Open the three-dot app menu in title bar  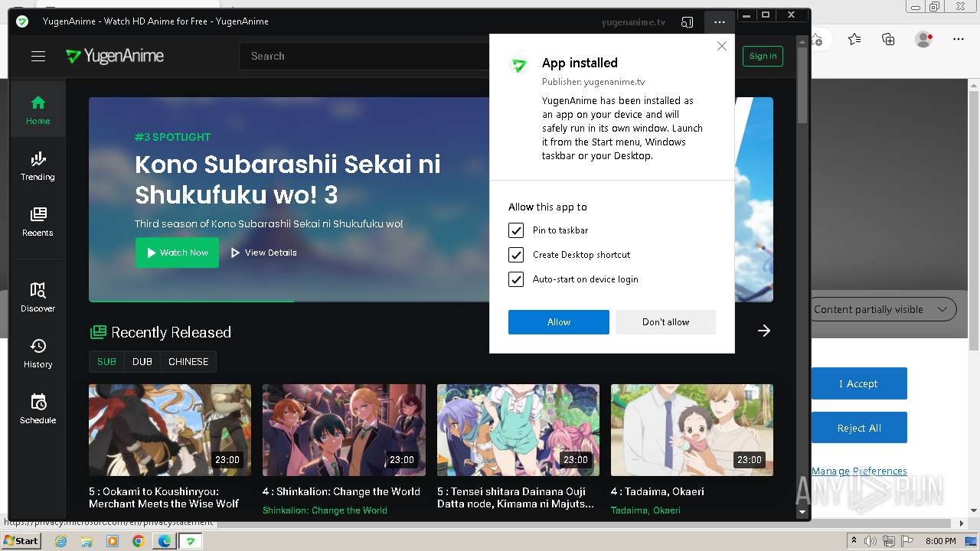(719, 22)
